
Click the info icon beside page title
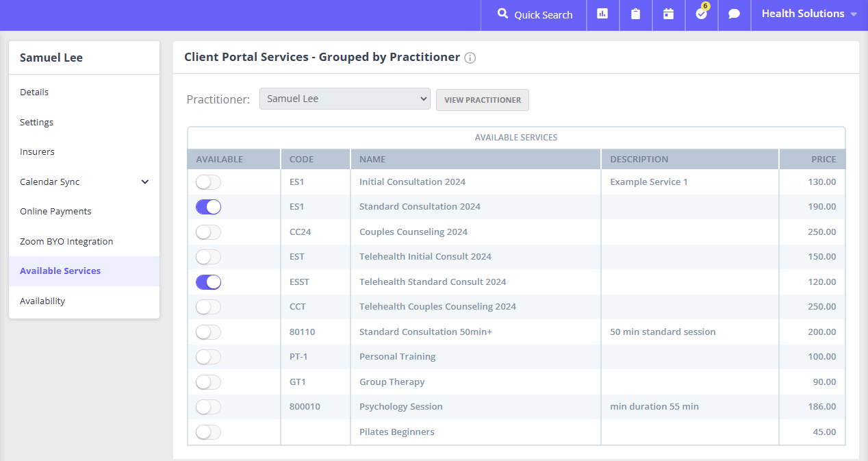click(470, 58)
